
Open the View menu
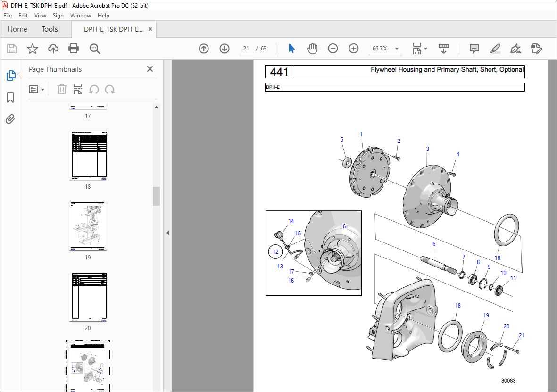click(40, 16)
